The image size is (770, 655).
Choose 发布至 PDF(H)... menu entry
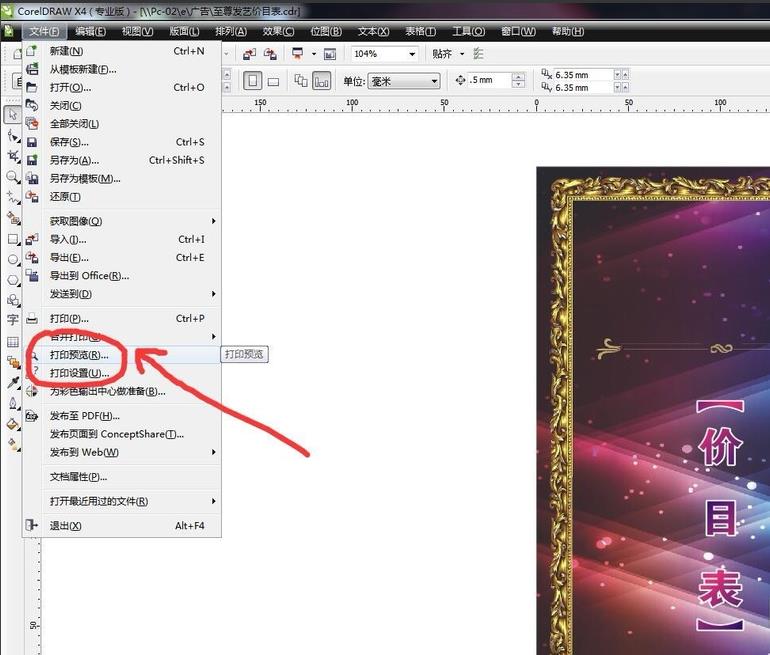122,416
